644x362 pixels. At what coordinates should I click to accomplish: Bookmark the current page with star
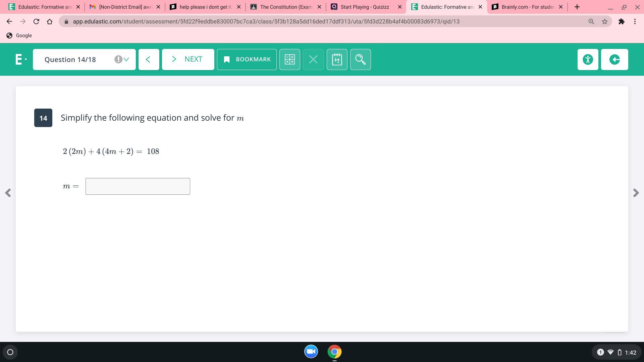tap(604, 21)
